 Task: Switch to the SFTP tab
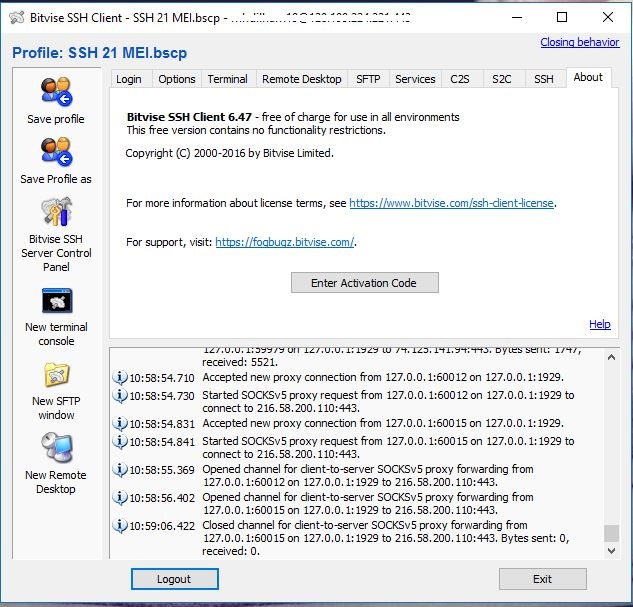tap(368, 79)
